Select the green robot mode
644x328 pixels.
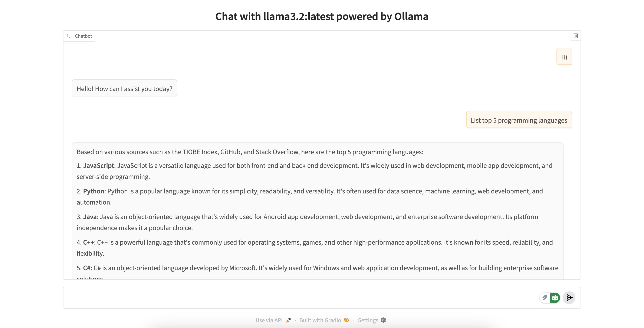(x=555, y=298)
